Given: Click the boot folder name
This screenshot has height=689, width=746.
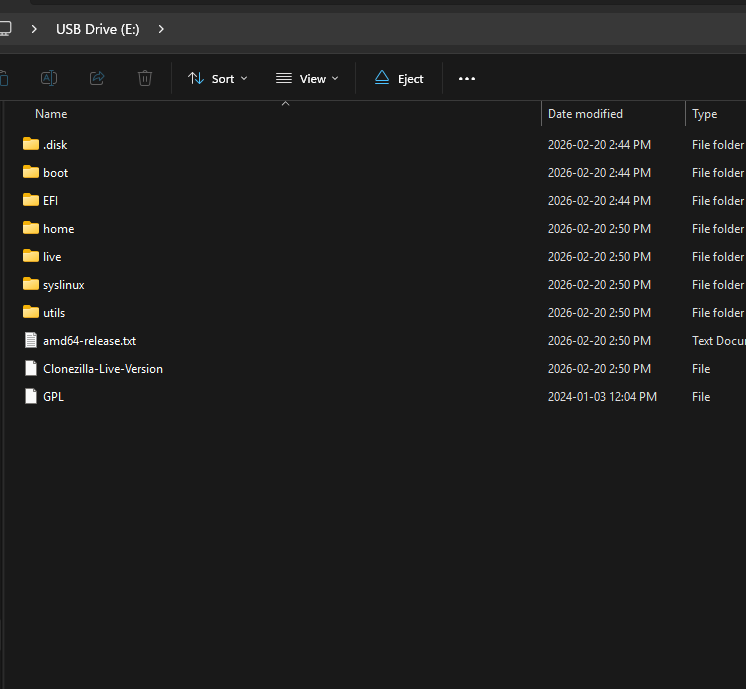Looking at the screenshot, I should coord(55,173).
